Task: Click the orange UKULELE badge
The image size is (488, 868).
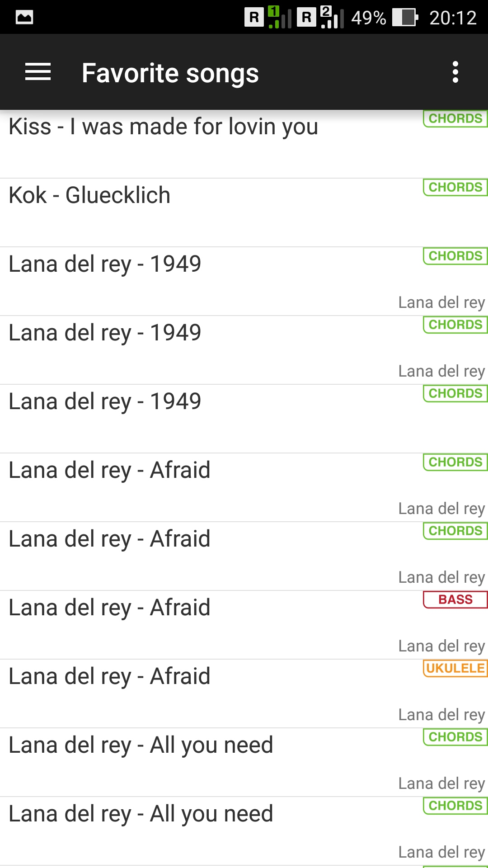Action: point(455,668)
